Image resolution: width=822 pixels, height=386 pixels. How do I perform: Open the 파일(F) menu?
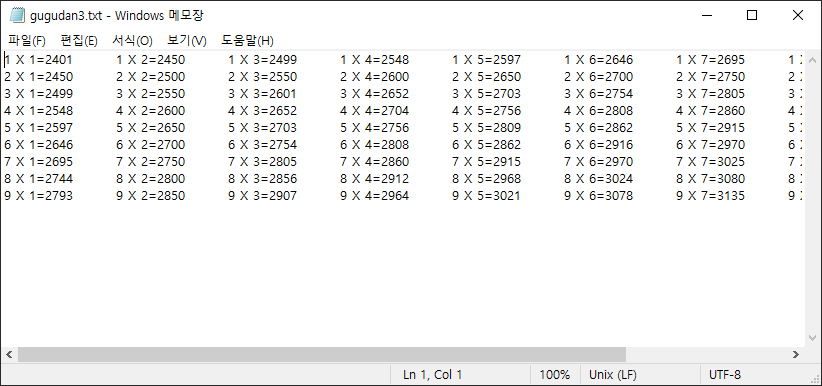(27, 40)
